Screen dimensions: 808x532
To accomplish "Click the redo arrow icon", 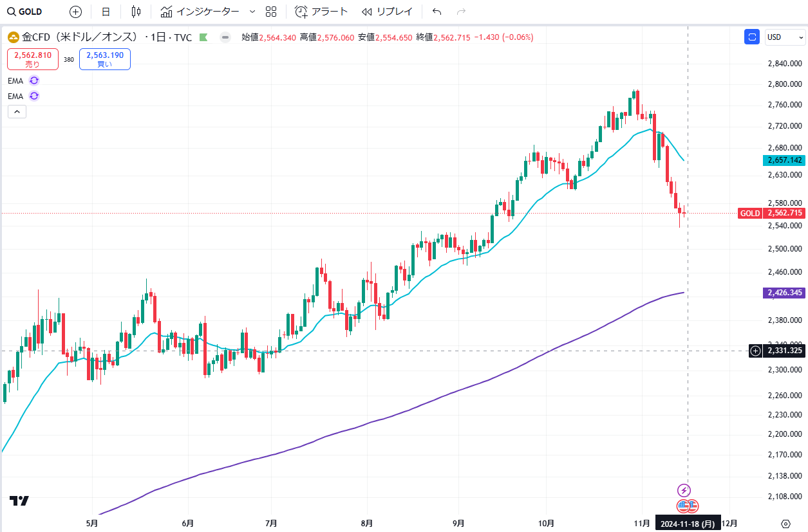I will click(461, 12).
